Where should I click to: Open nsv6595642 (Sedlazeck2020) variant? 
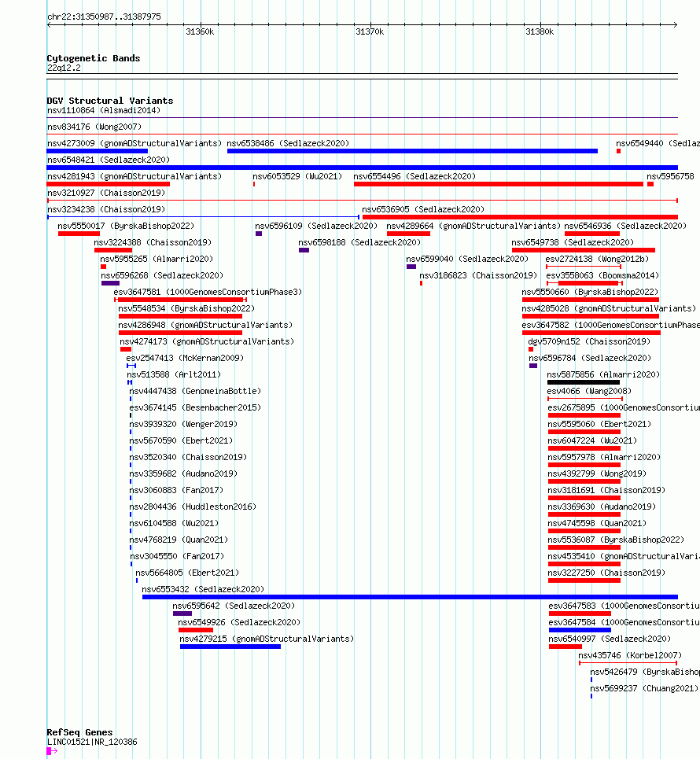(234, 606)
